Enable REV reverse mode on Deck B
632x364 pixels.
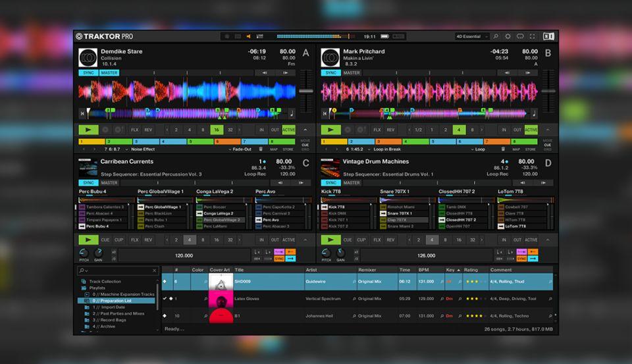coord(390,130)
